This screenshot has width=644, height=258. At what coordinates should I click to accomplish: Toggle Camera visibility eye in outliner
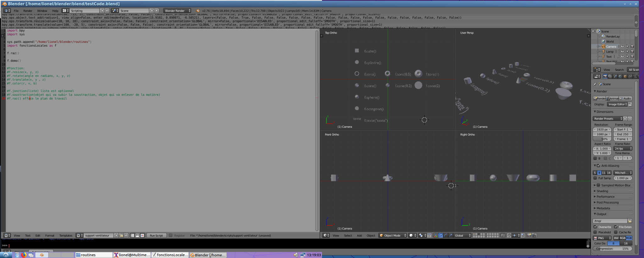[x=622, y=47]
